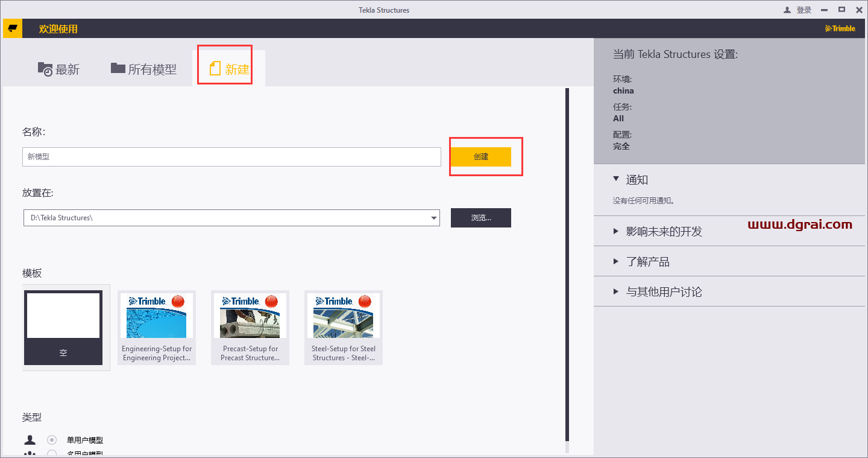Click the yellow Tekla logo icon

pos(12,28)
